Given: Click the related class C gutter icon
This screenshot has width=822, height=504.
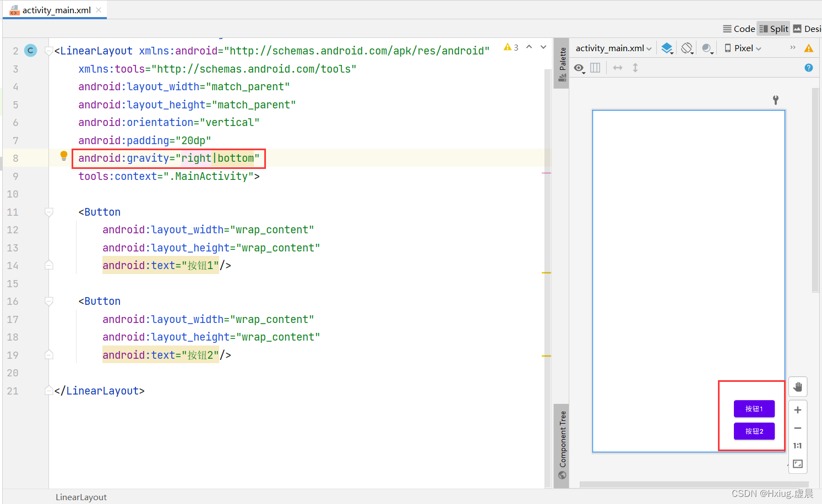Looking at the screenshot, I should [x=31, y=51].
